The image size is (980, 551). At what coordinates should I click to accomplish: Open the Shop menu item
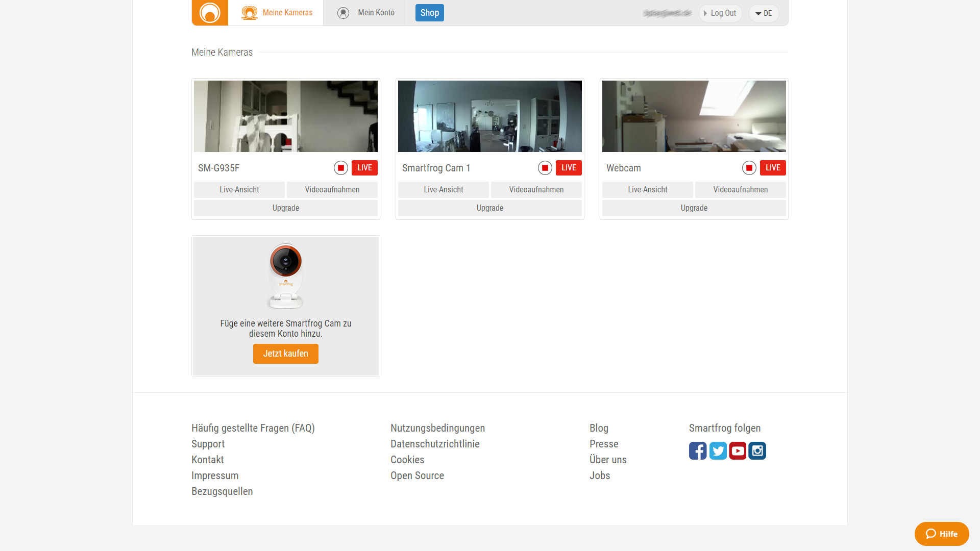(x=429, y=13)
